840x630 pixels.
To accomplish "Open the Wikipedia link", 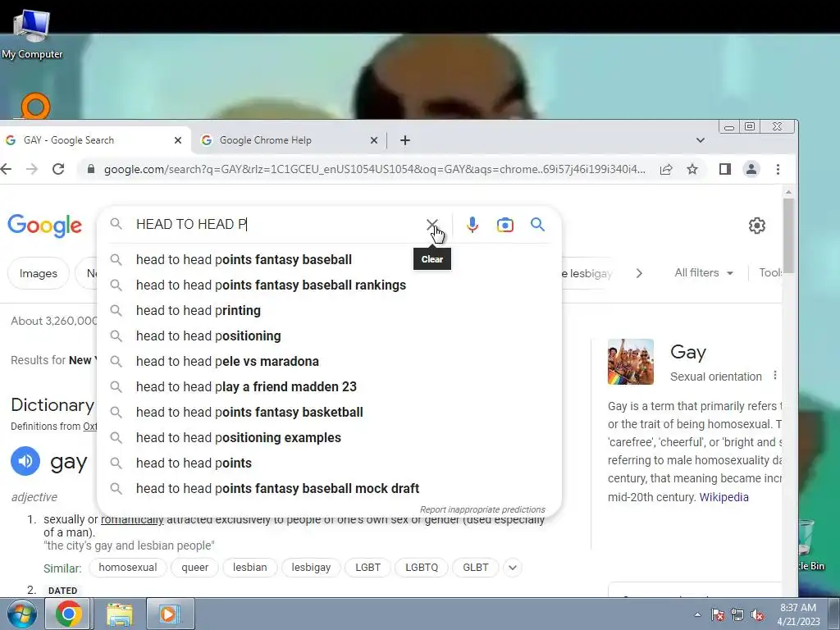I will coord(724,497).
